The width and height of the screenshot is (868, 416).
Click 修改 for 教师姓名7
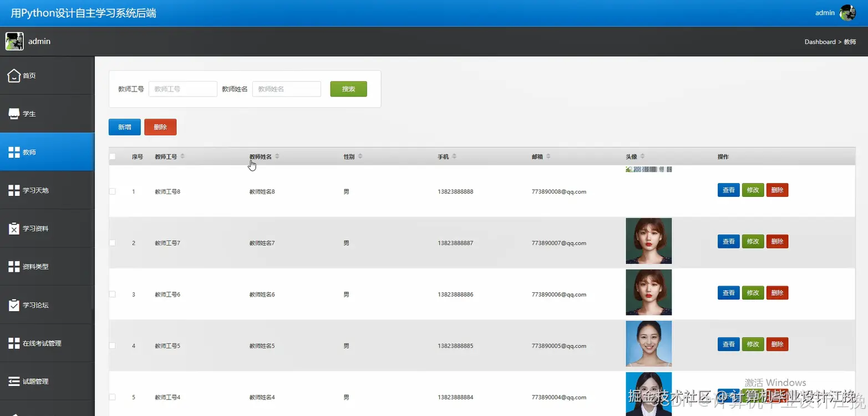coord(753,241)
